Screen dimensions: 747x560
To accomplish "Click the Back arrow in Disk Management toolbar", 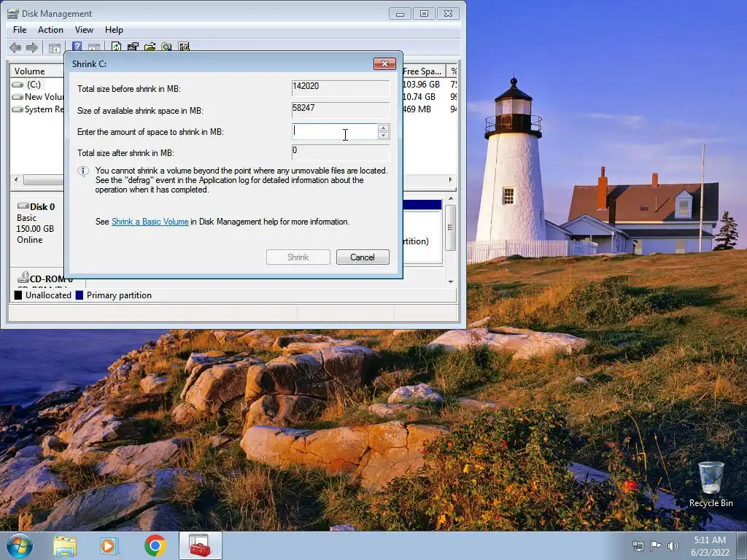I will pos(15,47).
